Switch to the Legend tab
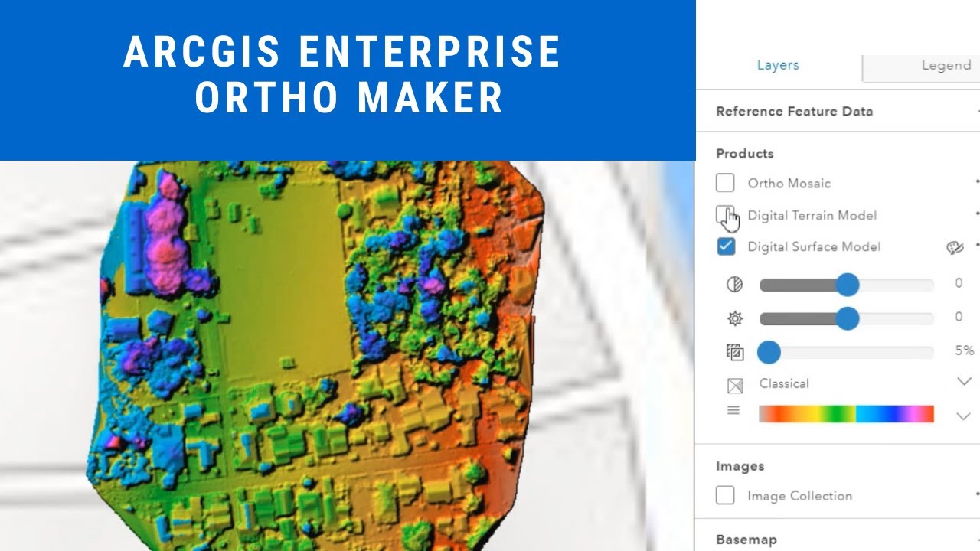This screenshot has width=980, height=551. (x=946, y=66)
